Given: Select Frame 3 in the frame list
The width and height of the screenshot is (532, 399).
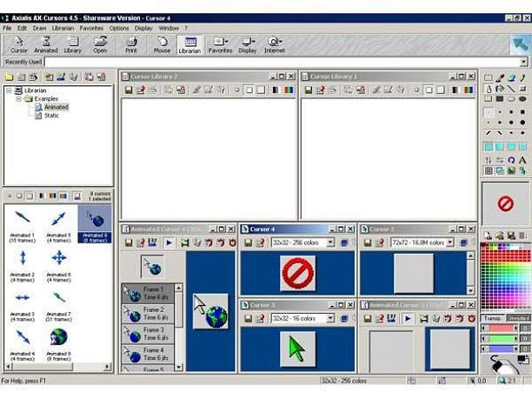Looking at the screenshot, I should [148, 334].
